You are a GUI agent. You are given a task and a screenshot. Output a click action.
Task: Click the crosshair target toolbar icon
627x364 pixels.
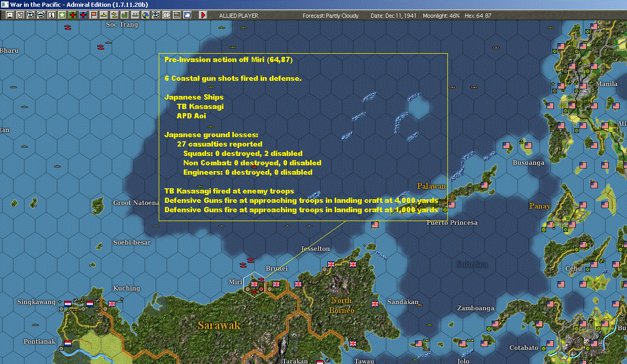[x=156, y=15]
